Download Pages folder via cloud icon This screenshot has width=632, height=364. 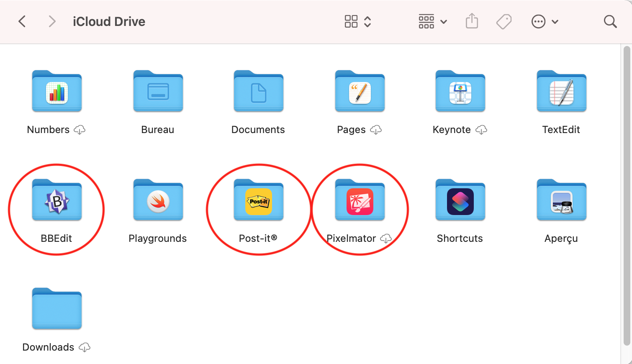[376, 130]
